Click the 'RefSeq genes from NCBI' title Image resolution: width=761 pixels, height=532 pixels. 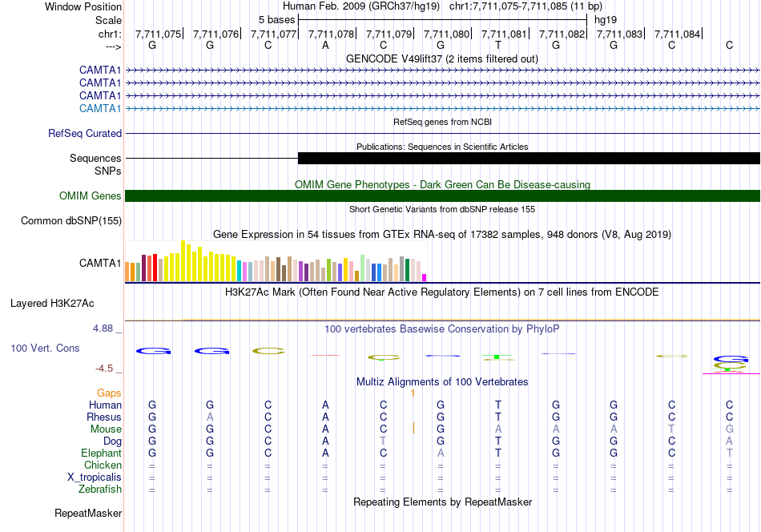coord(442,122)
